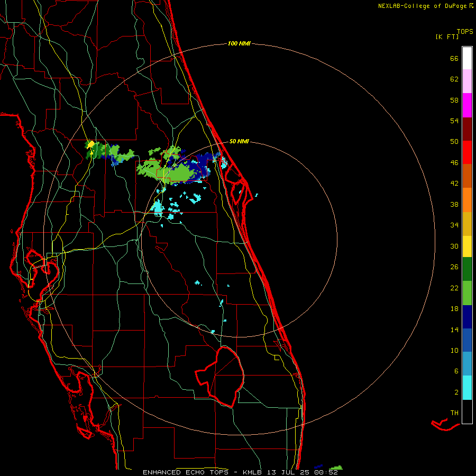
Task: Click the legend value 14
Action: [x=454, y=329]
